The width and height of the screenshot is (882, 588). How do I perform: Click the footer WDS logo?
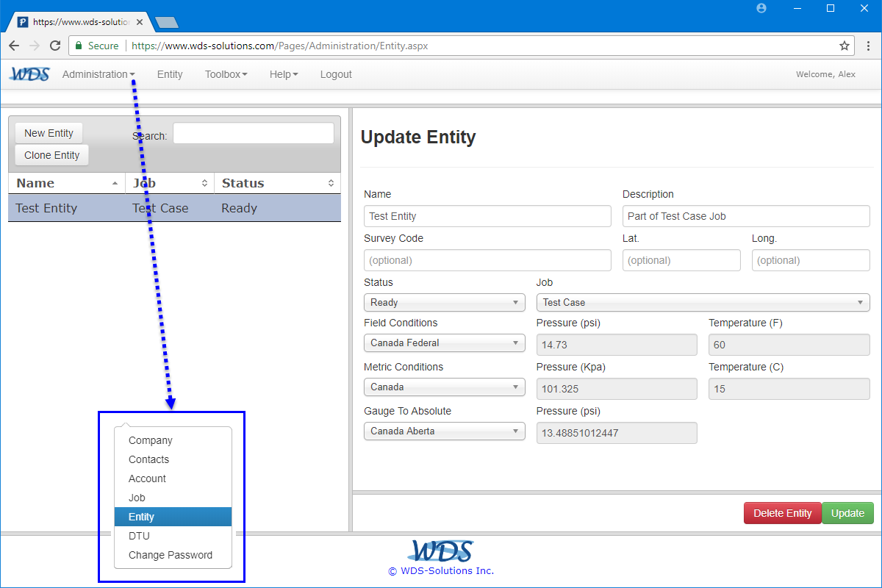pos(441,551)
